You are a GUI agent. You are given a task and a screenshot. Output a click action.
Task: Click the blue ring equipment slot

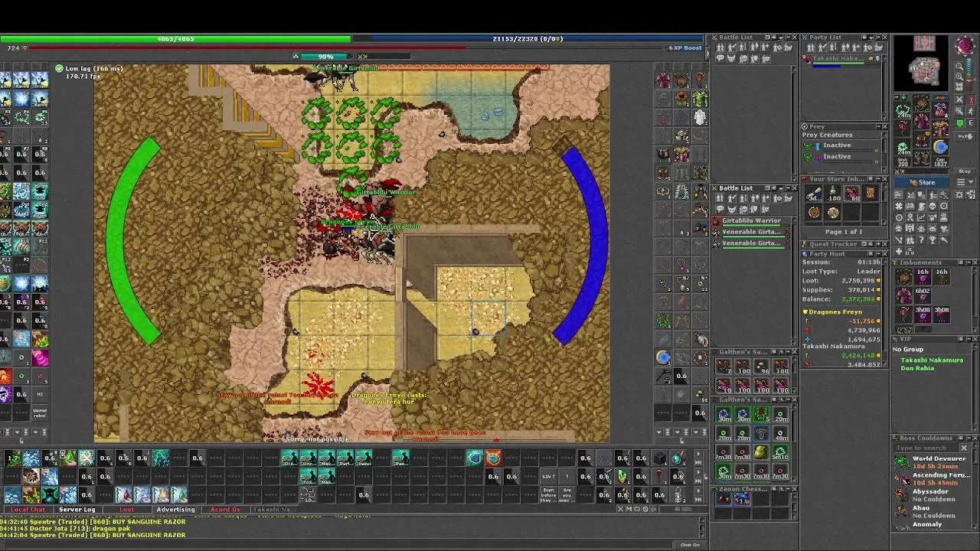939,147
